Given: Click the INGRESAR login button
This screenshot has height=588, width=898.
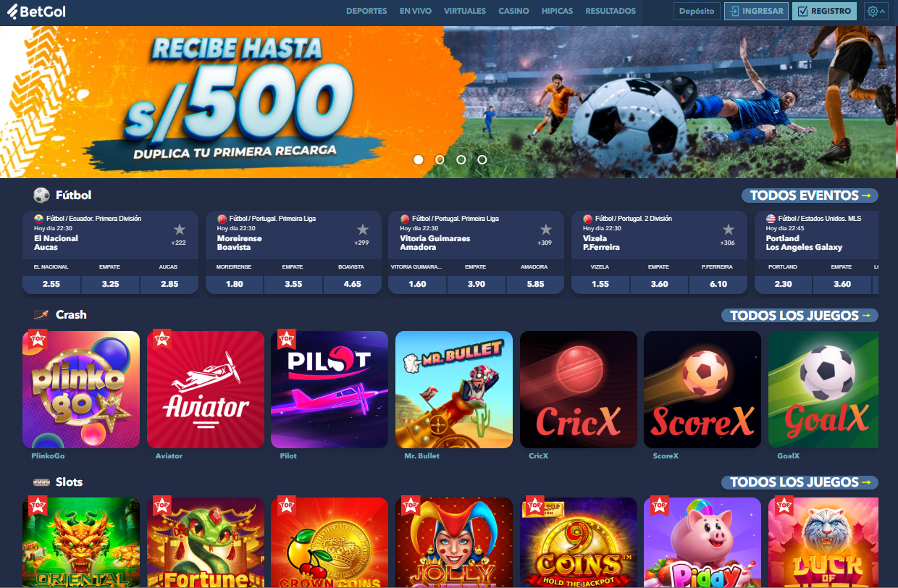Looking at the screenshot, I should [757, 12].
